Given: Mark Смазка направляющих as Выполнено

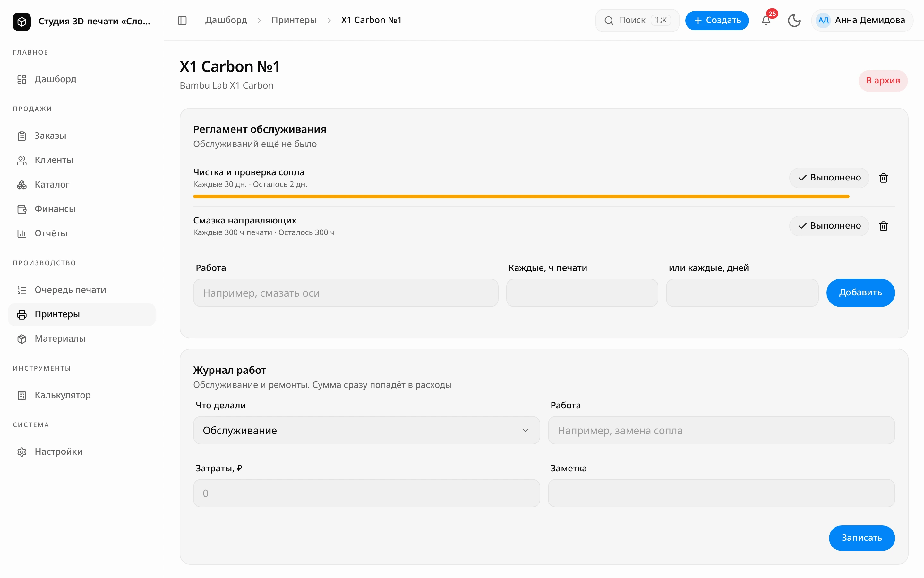Looking at the screenshot, I should click(x=829, y=226).
